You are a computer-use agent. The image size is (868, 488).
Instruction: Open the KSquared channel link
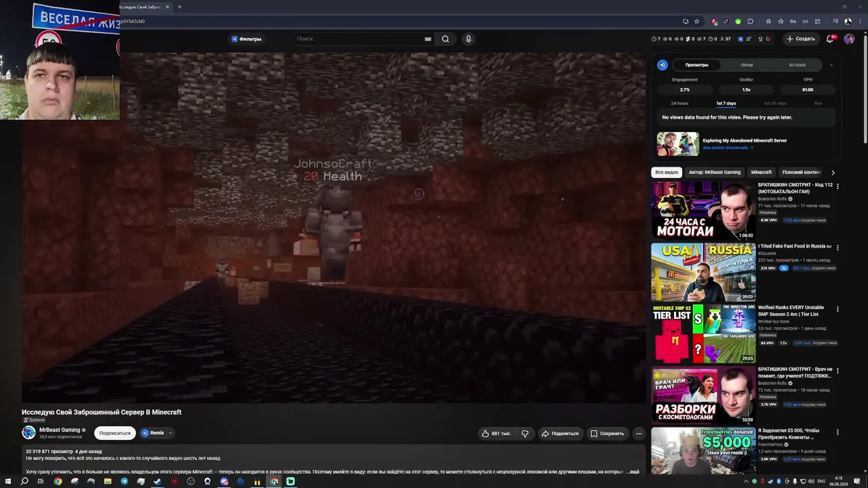click(768, 253)
